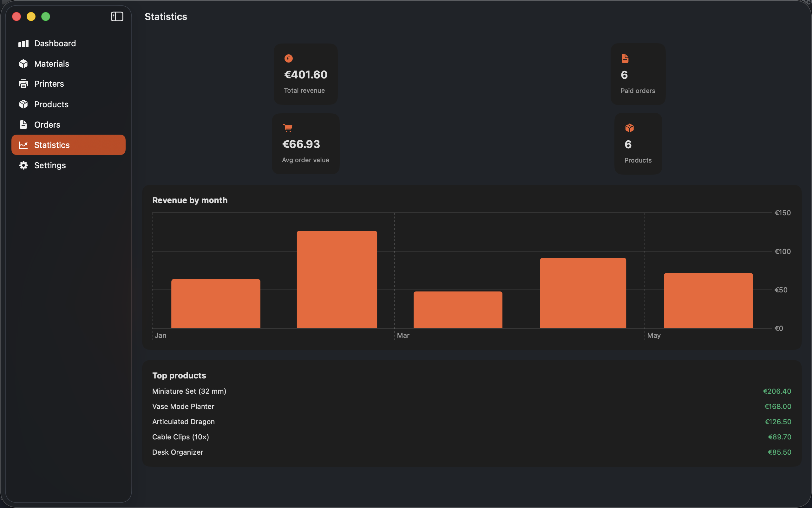
Task: Click the box icon on Products stat card
Action: (x=630, y=128)
